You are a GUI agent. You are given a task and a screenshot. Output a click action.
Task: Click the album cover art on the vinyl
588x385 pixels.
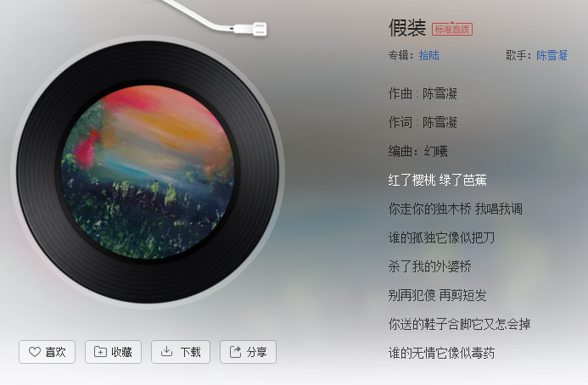coord(148,172)
